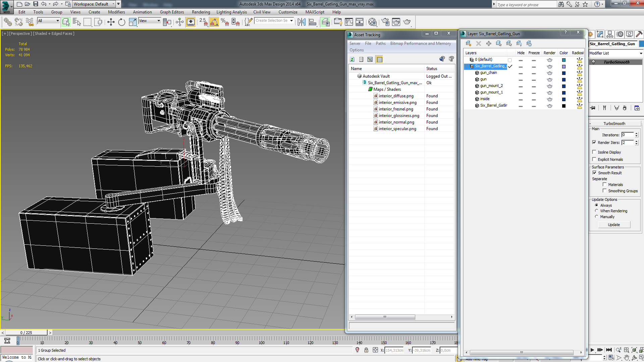Click Select by Name tool
This screenshot has height=362, width=644.
pos(76,22)
